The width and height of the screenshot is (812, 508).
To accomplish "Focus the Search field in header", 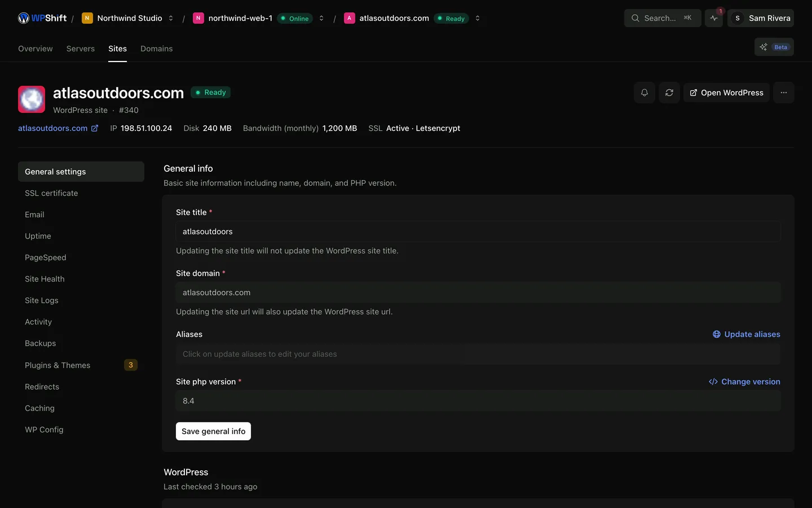I will (x=663, y=18).
